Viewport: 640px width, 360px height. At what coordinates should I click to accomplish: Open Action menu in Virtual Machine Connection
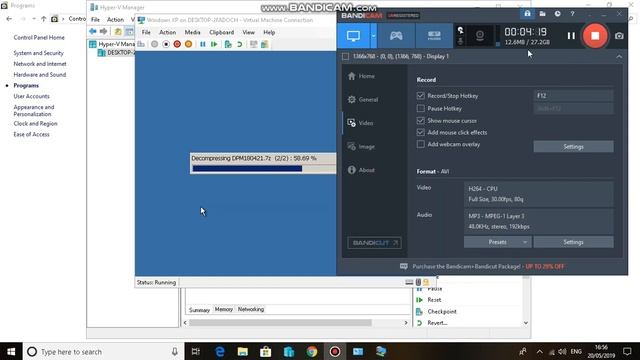click(x=167, y=32)
